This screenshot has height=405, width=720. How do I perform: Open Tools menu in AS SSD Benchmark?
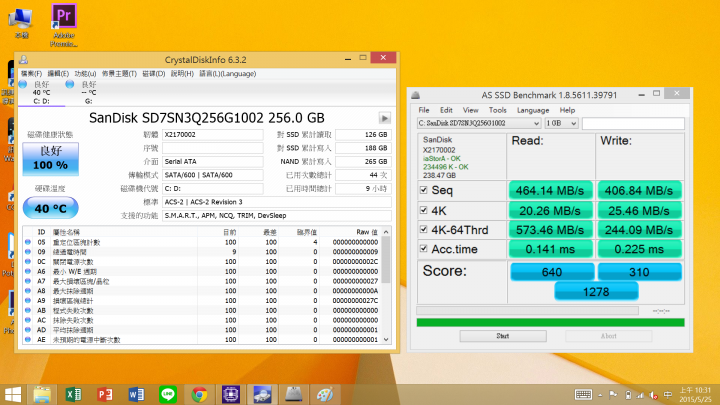point(497,110)
